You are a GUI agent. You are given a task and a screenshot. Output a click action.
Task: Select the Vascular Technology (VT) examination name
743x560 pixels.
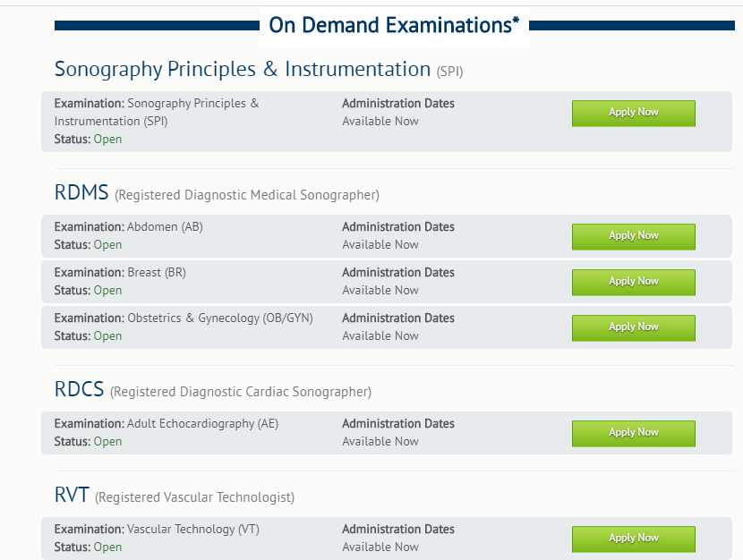(x=192, y=530)
